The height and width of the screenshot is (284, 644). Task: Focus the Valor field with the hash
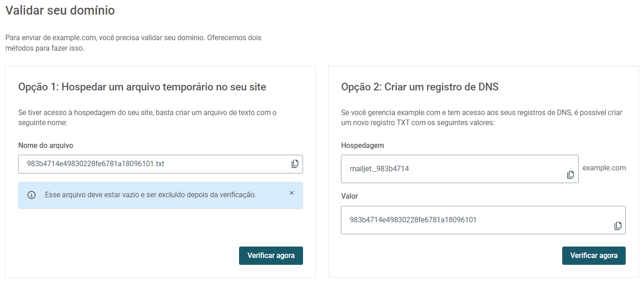[483, 220]
